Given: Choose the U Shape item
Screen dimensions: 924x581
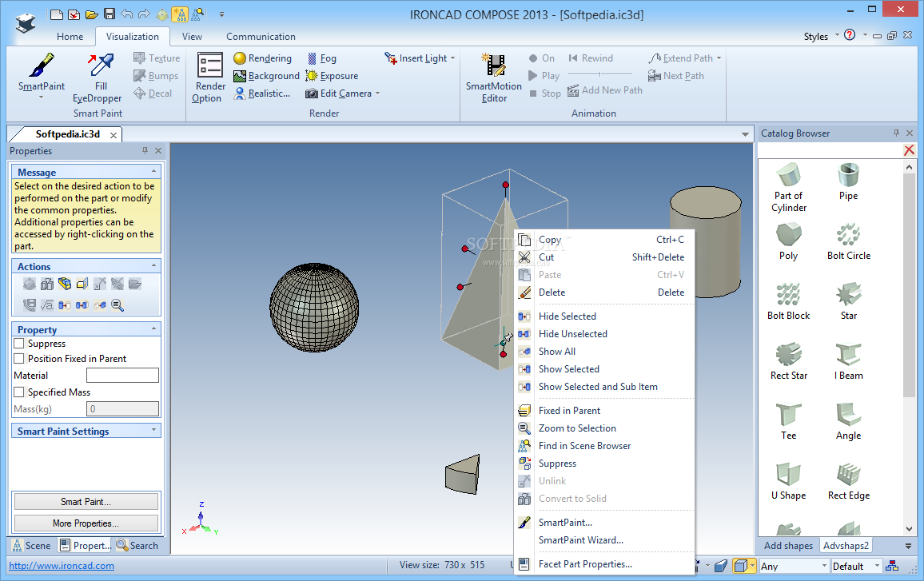Looking at the screenshot, I should [x=788, y=482].
